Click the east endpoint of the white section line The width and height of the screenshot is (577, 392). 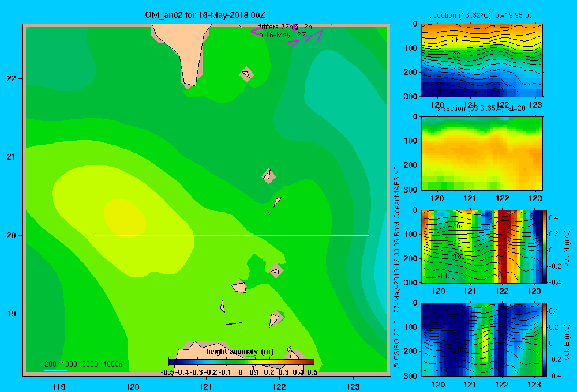click(368, 235)
